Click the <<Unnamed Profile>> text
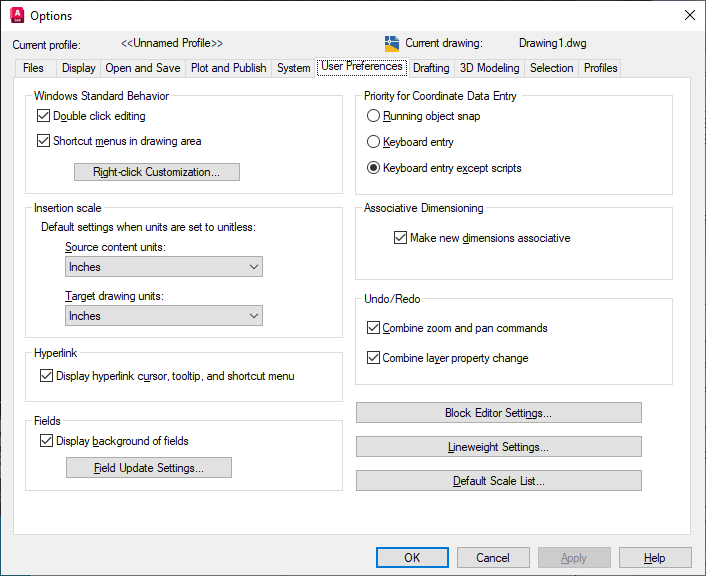The height and width of the screenshot is (576, 706). click(x=172, y=43)
